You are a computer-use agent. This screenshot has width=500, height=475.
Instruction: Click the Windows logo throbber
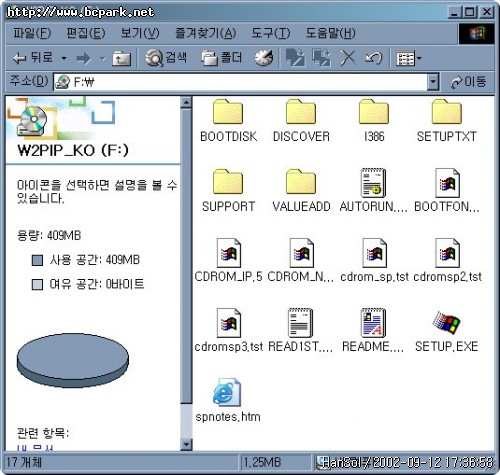point(476,33)
